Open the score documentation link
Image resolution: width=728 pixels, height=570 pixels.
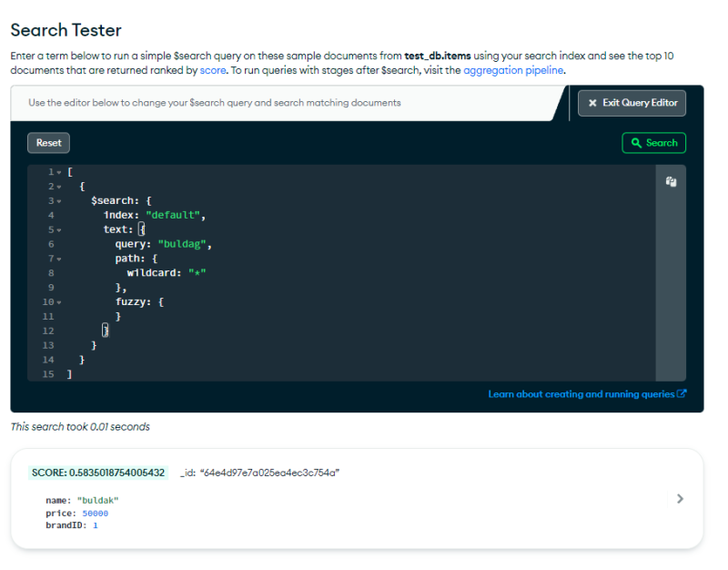point(211,70)
